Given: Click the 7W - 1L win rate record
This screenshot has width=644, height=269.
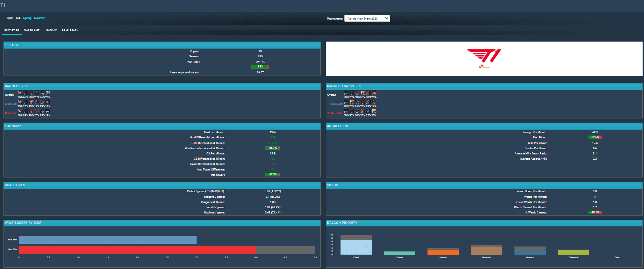Looking at the screenshot, I should pyautogui.click(x=260, y=62).
